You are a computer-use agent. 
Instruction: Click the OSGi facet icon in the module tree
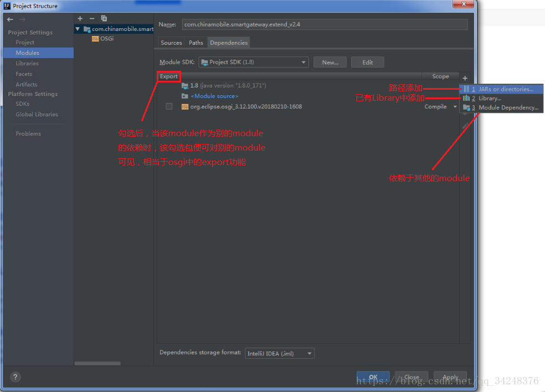pyautogui.click(x=95, y=39)
